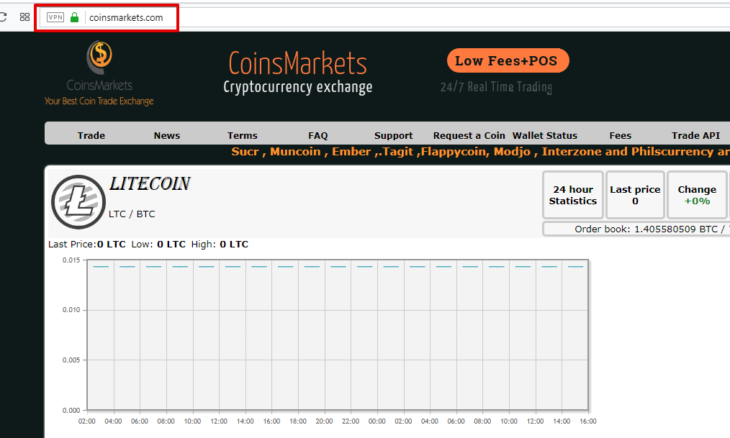This screenshot has width=730, height=438.
Task: Open the Trade menu item
Action: pos(91,135)
